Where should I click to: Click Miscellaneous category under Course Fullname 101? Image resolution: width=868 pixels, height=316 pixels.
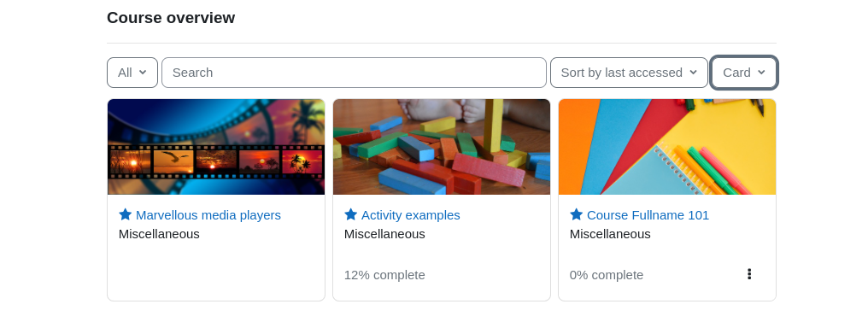(x=610, y=234)
